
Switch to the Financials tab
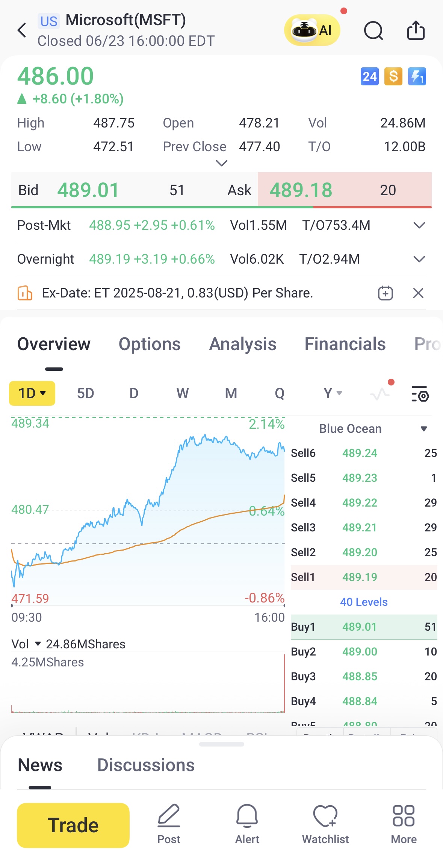tap(345, 344)
